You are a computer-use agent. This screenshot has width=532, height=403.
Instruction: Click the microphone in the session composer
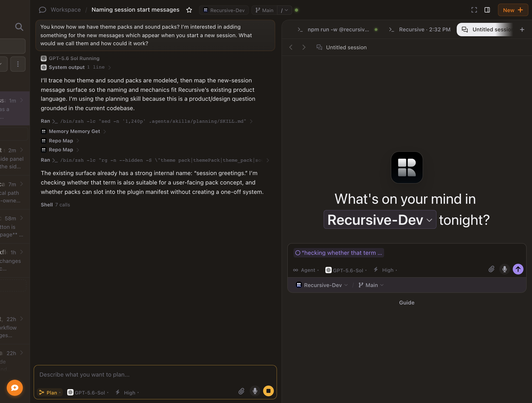(x=505, y=269)
